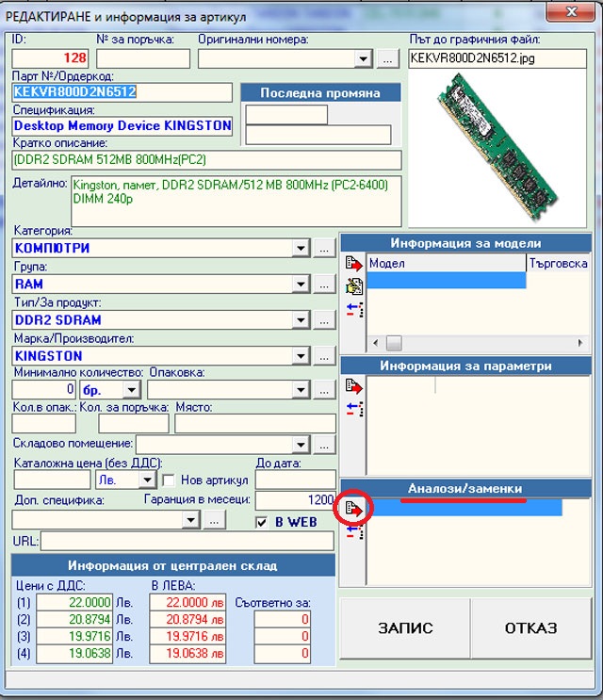
Task: Click the Място field
Action: pyautogui.click(x=255, y=424)
